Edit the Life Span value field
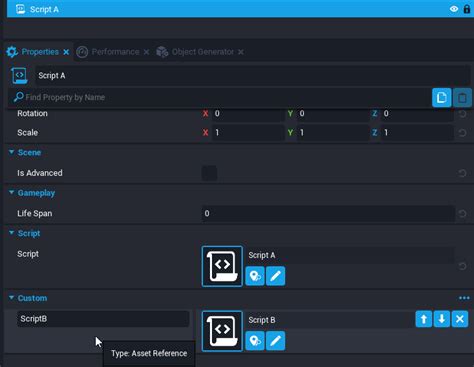The height and width of the screenshot is (367, 474). pos(328,214)
